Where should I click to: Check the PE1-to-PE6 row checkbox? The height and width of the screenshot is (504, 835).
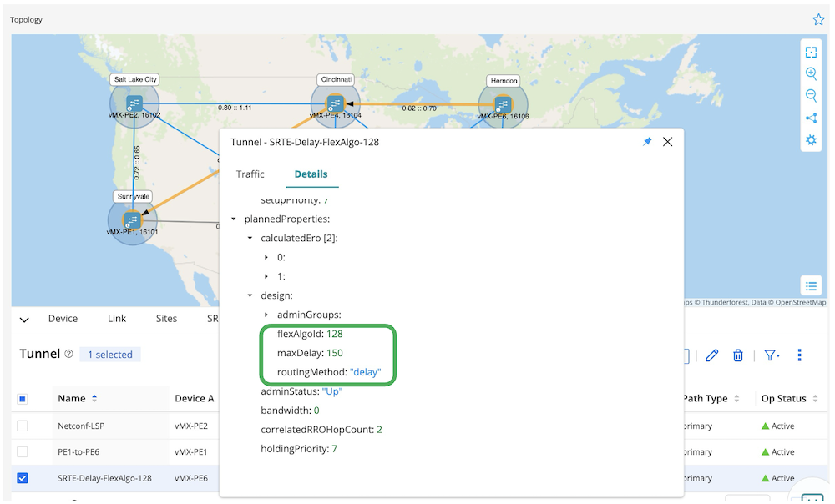pyautogui.click(x=23, y=451)
